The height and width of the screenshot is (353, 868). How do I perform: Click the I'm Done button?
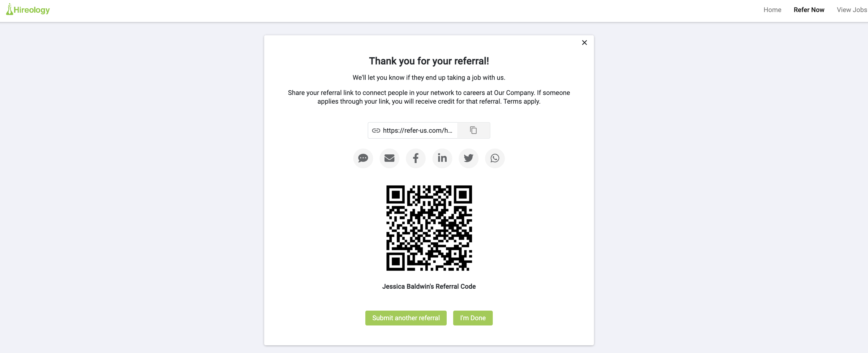473,318
